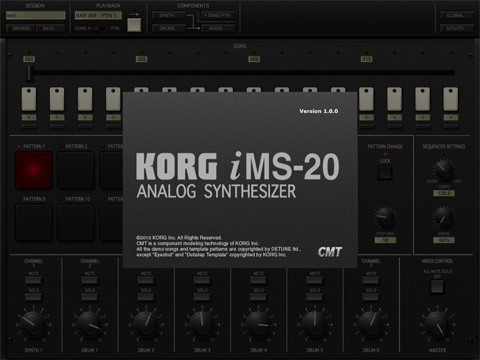Click the large playback start button
Screen dimensions: 480x360
(x=134, y=25)
